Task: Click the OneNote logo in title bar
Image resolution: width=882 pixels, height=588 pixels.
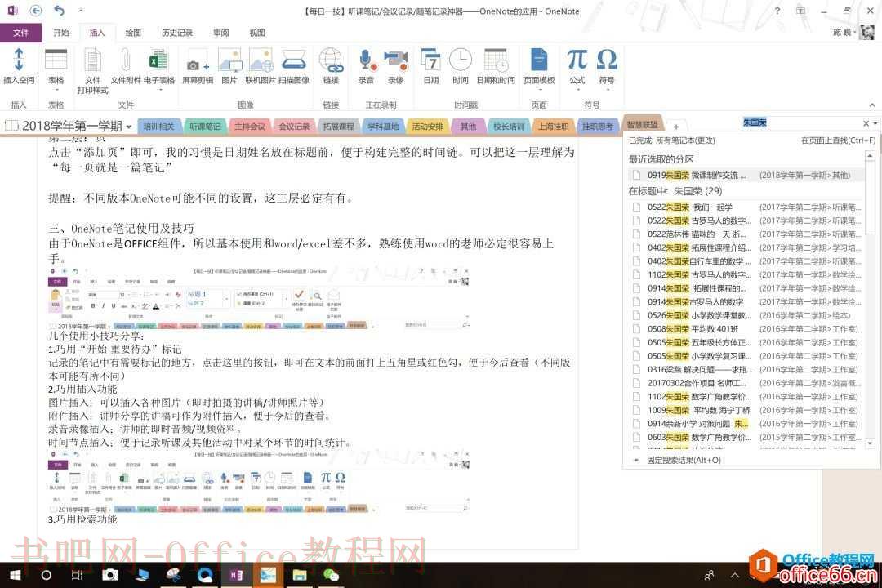Action: [12, 11]
